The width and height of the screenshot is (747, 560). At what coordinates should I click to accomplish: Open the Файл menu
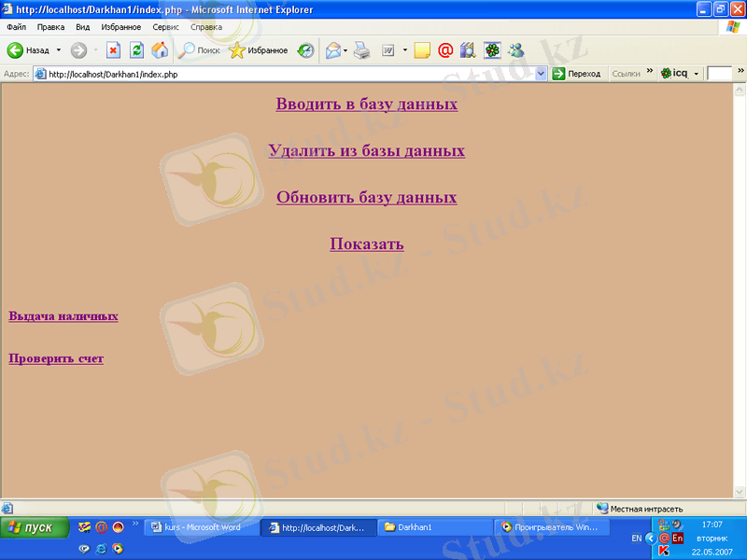pyautogui.click(x=17, y=27)
